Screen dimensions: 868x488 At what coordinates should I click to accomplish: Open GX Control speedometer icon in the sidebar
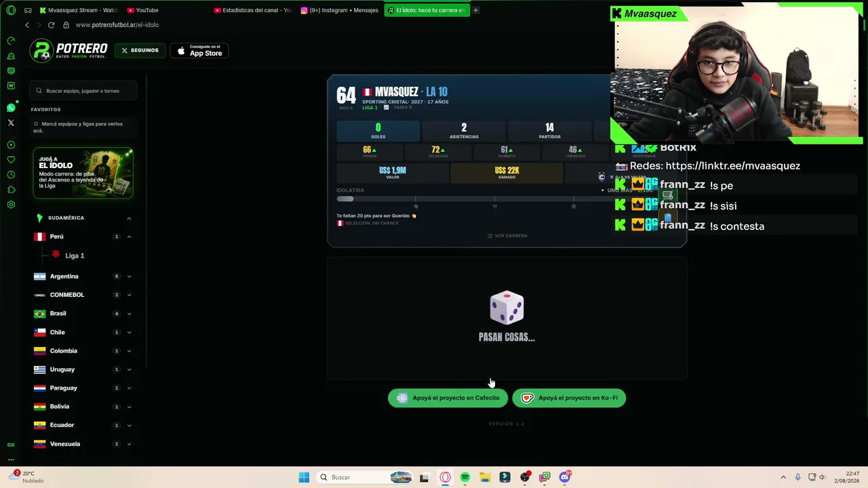(11, 41)
